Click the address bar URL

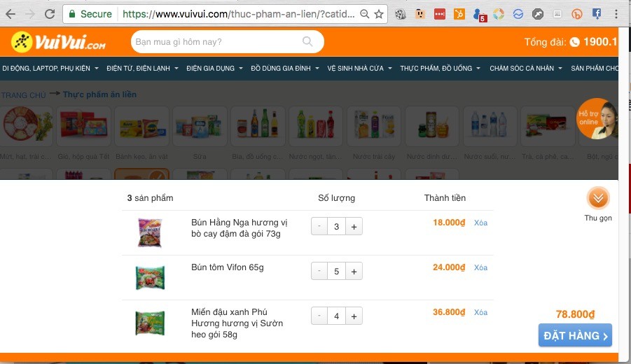click(238, 14)
